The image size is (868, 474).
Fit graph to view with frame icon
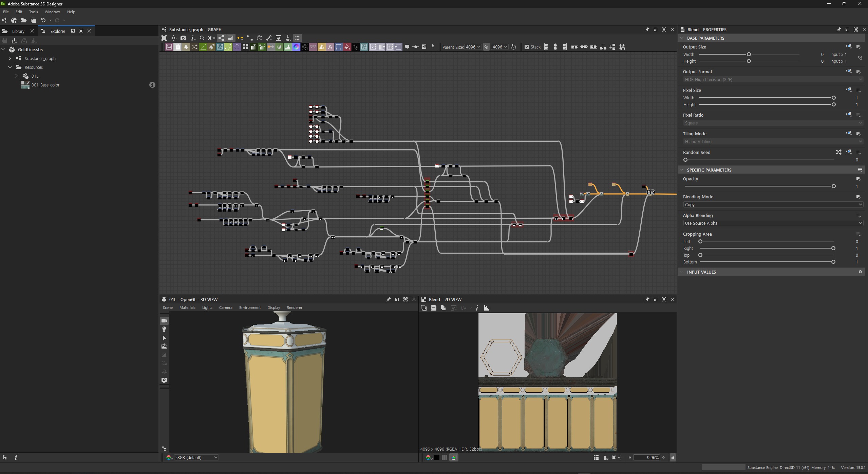tap(164, 38)
